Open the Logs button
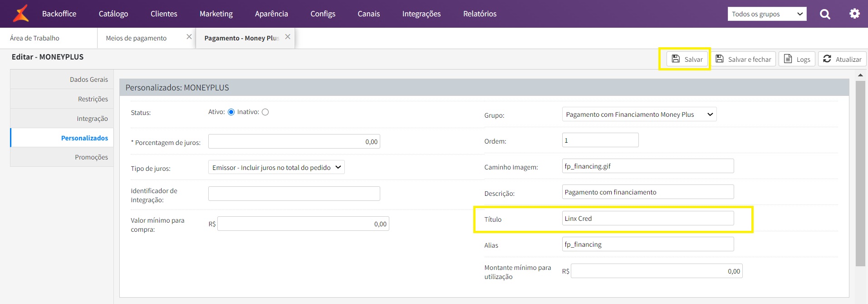868x304 pixels. coord(797,59)
